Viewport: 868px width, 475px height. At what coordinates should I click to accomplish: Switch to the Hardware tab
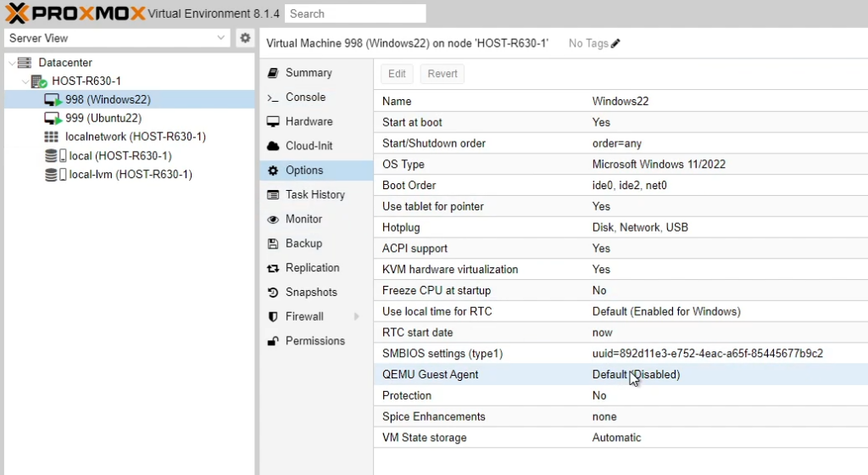click(316, 122)
